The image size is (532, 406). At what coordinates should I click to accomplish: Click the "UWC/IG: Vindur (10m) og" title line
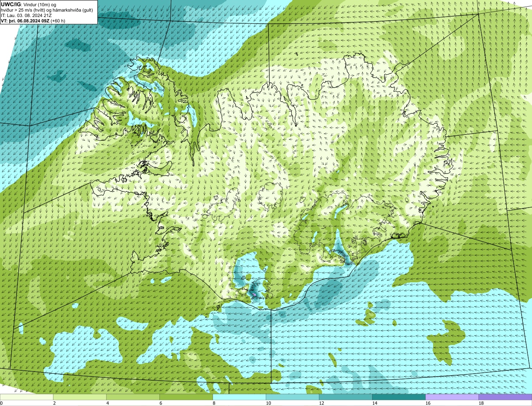(29, 4)
